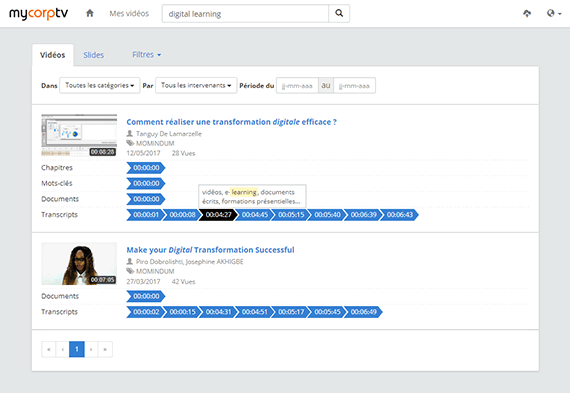Open the Filtres dropdown tab
This screenshot has height=393, width=570.
146,55
